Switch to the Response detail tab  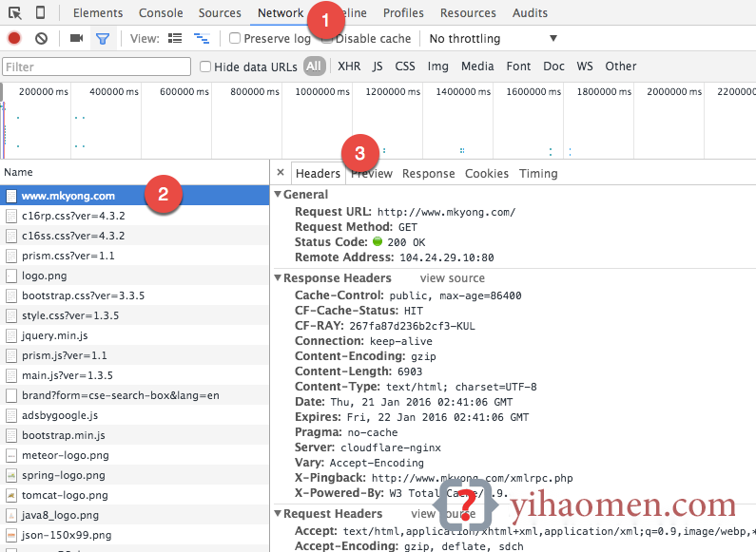point(428,174)
